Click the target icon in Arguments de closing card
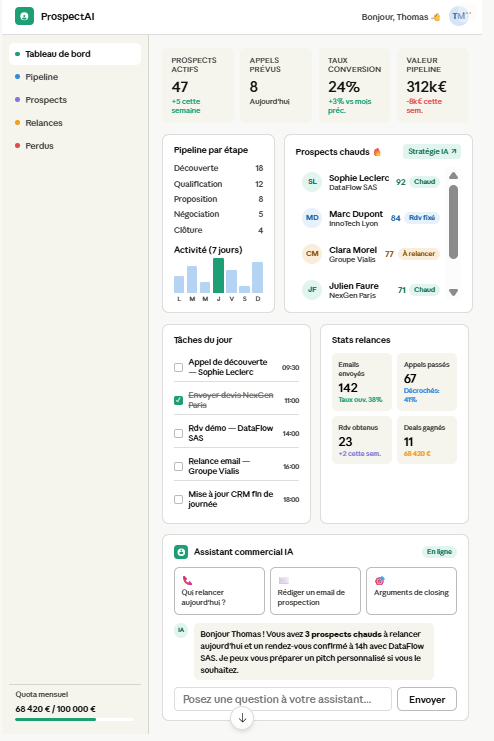The width and height of the screenshot is (494, 741). [x=379, y=580]
